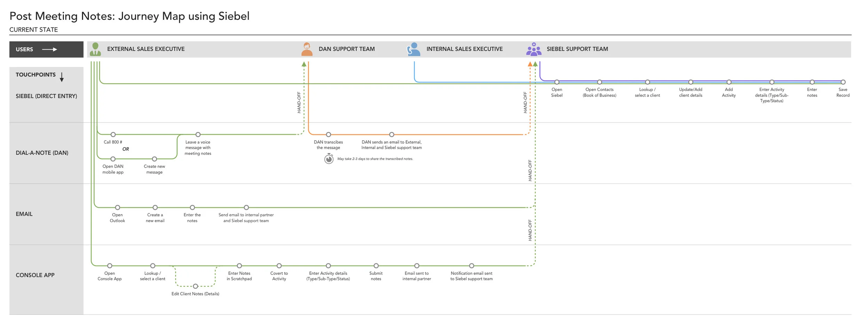Click the Covert to Activity node
This screenshot has width=868, height=328.
coord(279,266)
